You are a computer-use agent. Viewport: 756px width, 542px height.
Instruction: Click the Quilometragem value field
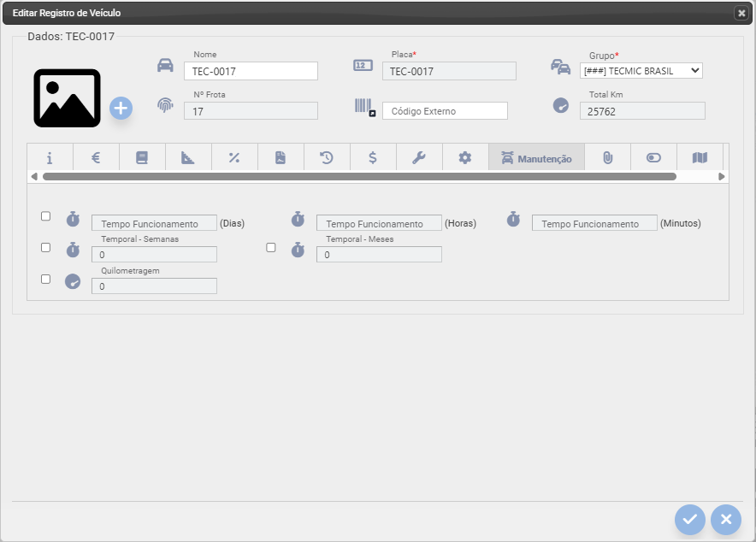pos(154,286)
